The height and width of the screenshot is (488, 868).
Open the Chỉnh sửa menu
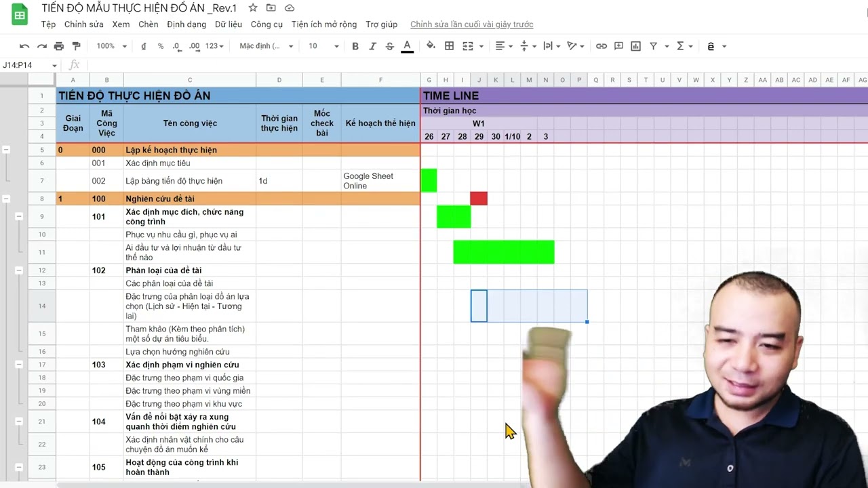[84, 24]
